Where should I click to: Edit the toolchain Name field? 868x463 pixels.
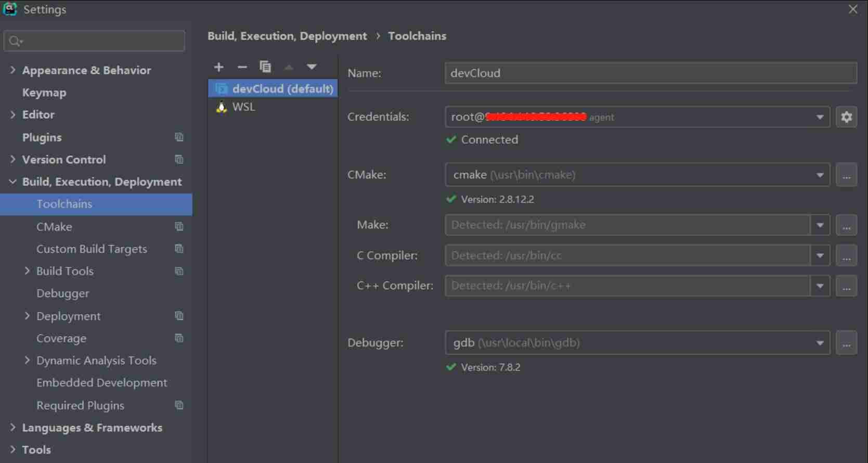(651, 73)
